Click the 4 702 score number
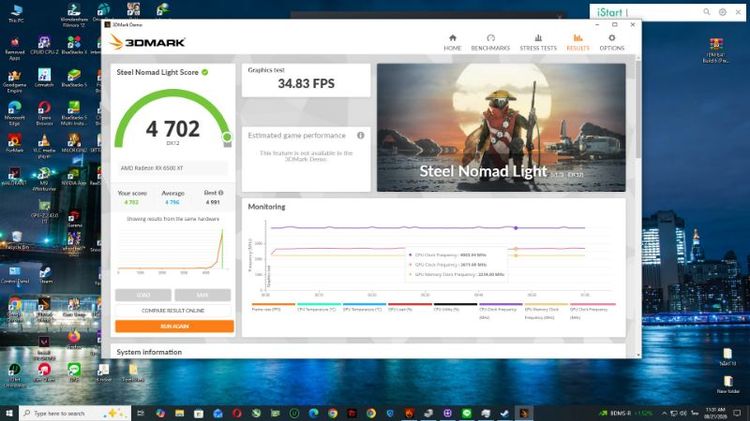Viewport: 750px width, 421px height. click(x=173, y=129)
